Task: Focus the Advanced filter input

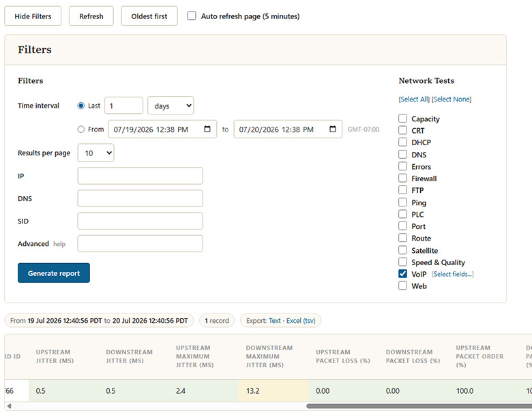Action: [140, 243]
